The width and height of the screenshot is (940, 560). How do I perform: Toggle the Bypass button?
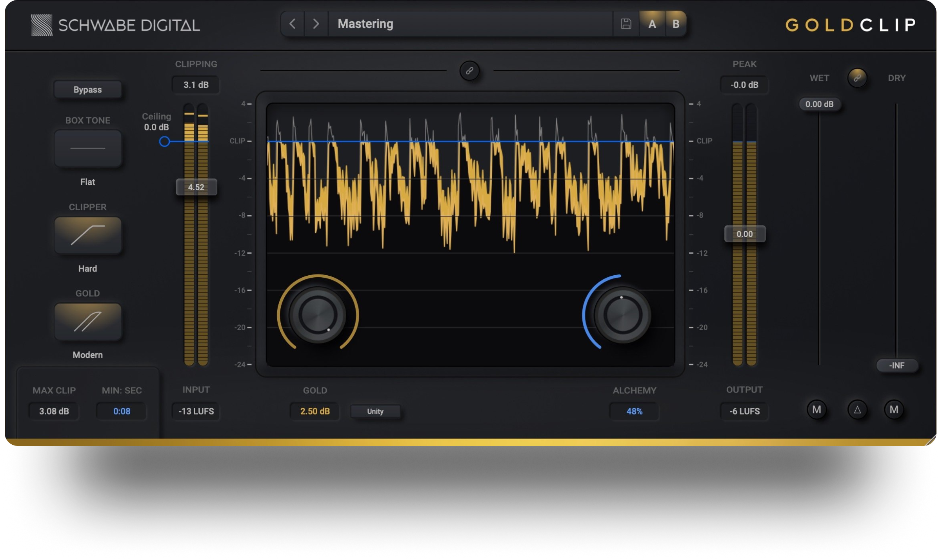(x=87, y=89)
